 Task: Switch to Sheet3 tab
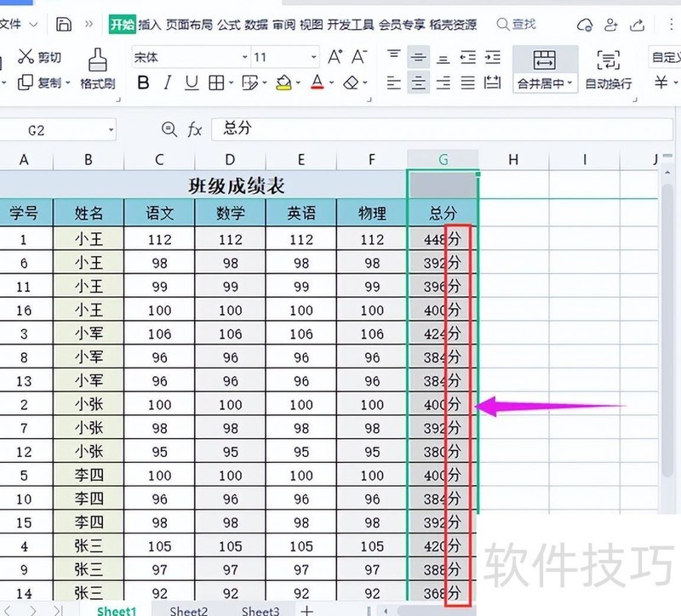[260, 610]
